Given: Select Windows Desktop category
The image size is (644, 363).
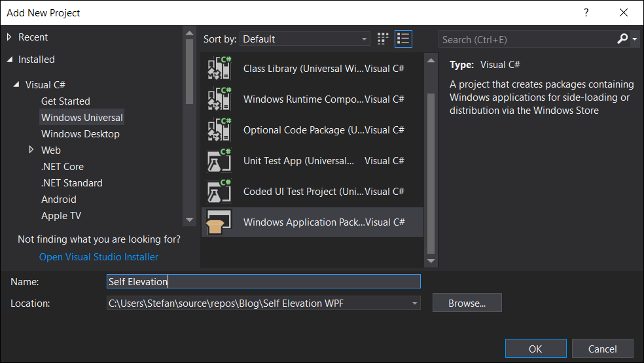Looking at the screenshot, I should (x=80, y=134).
